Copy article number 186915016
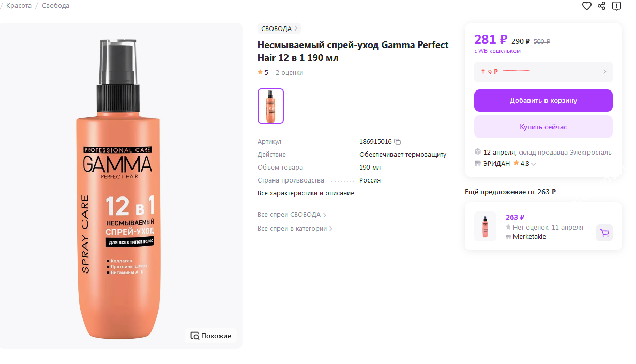636x364 pixels. click(398, 142)
